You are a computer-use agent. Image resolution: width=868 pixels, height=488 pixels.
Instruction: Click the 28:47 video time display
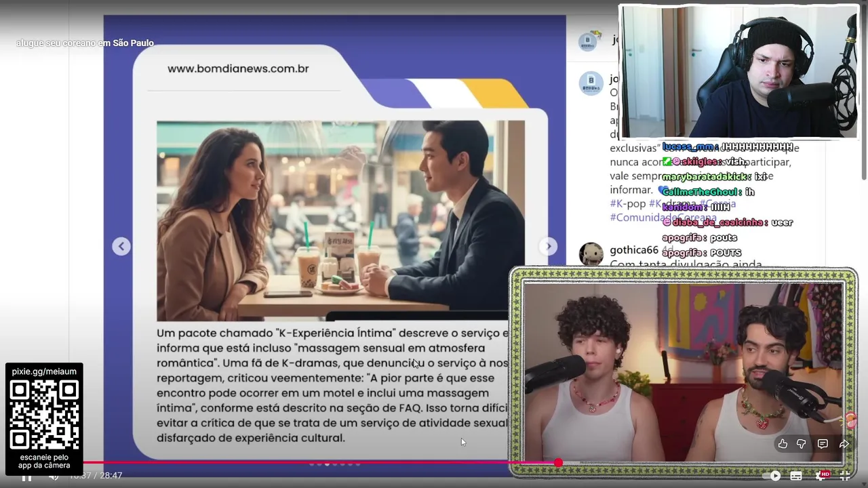pos(111,476)
